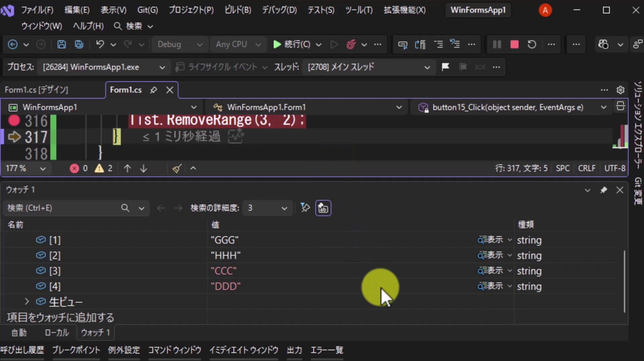Open editor settings gear icon

pos(620,90)
